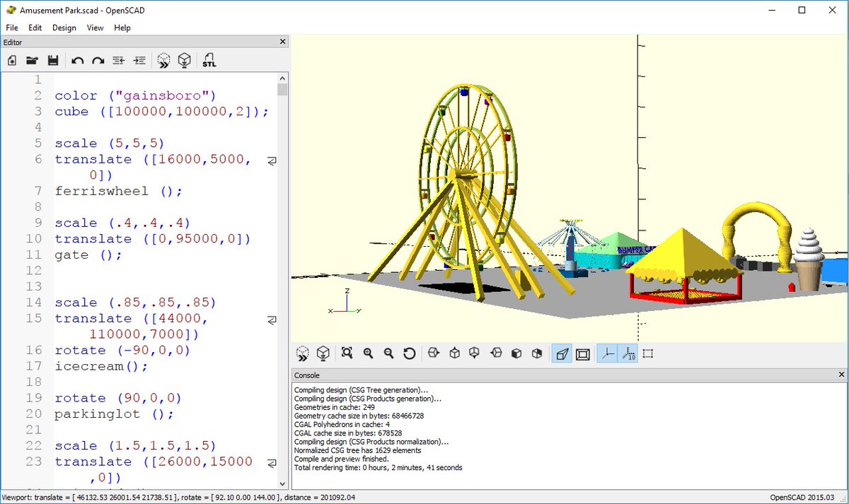
Task: Open the Help menu
Action: click(122, 28)
